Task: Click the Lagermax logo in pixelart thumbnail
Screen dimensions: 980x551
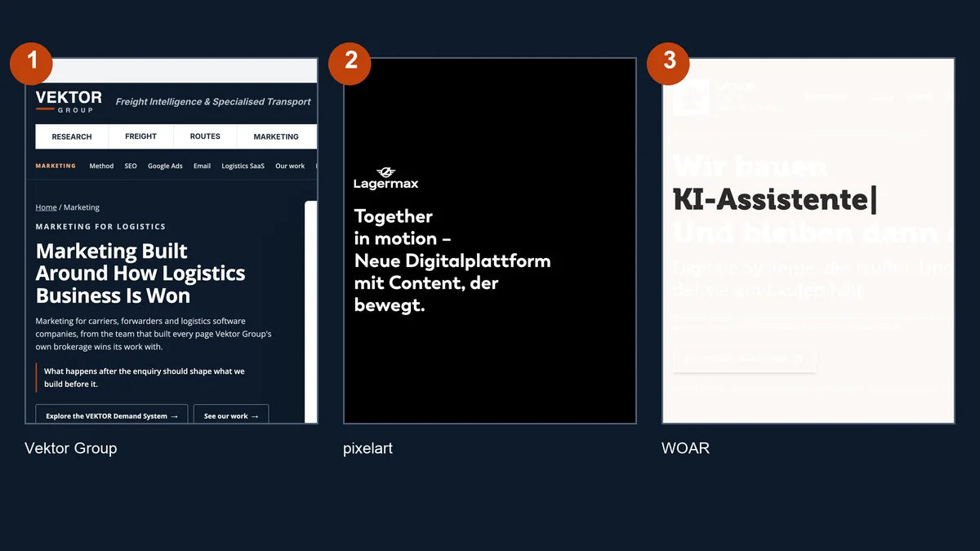Action: (385, 178)
